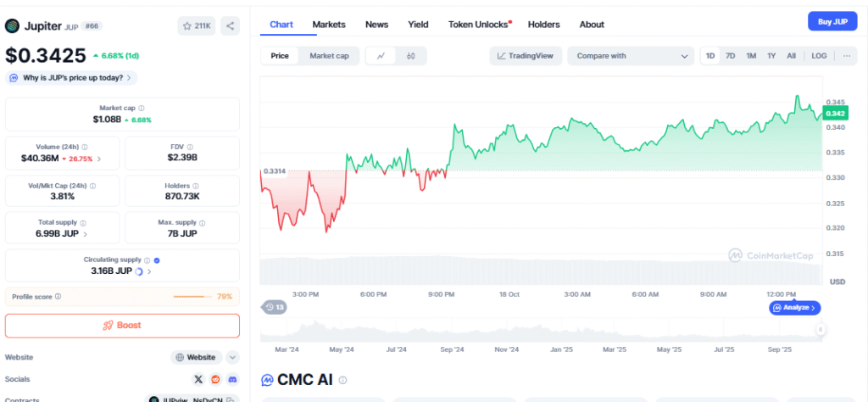The width and height of the screenshot is (868, 402).
Task: Open chart more options ellipsis
Action: tap(846, 56)
